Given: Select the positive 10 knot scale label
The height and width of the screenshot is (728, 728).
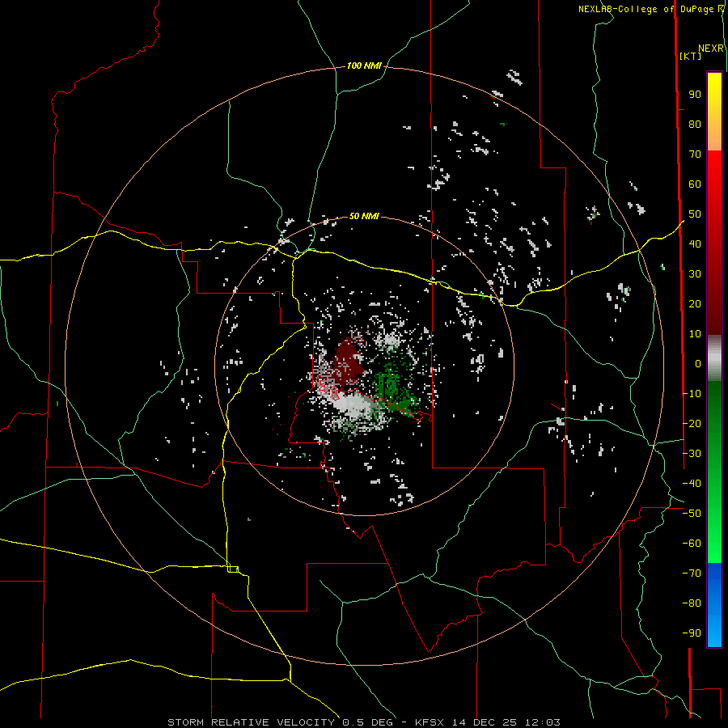Looking at the screenshot, I should (x=695, y=334).
